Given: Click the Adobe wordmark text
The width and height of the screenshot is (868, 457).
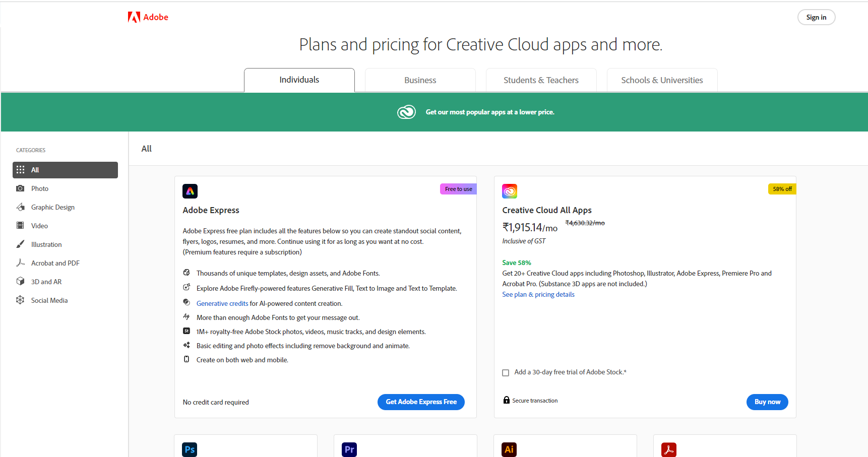Looking at the screenshot, I should tap(156, 17).
